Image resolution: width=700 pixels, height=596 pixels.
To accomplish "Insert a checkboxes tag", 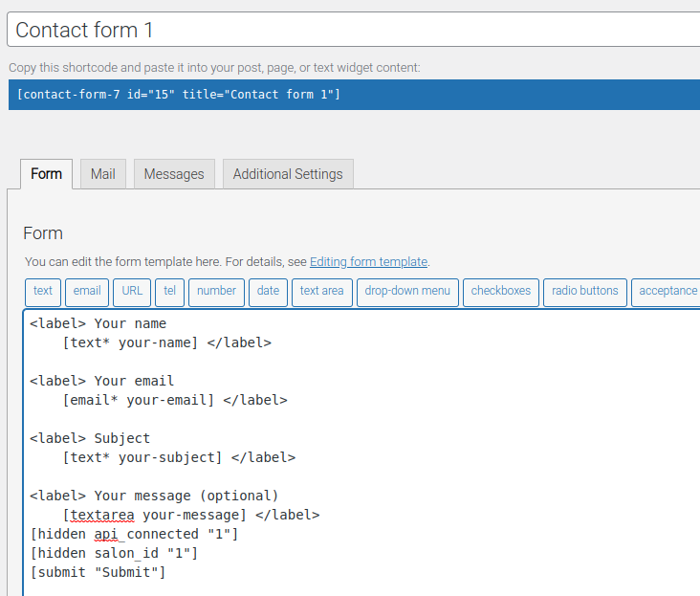I will pos(501,293).
